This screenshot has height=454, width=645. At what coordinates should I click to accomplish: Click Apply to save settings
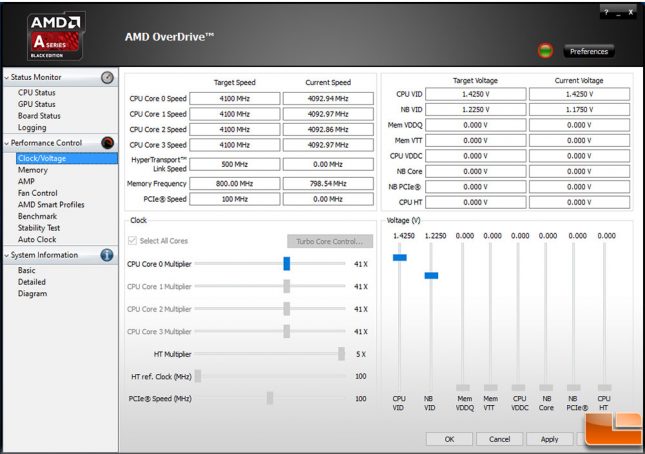coord(550,439)
